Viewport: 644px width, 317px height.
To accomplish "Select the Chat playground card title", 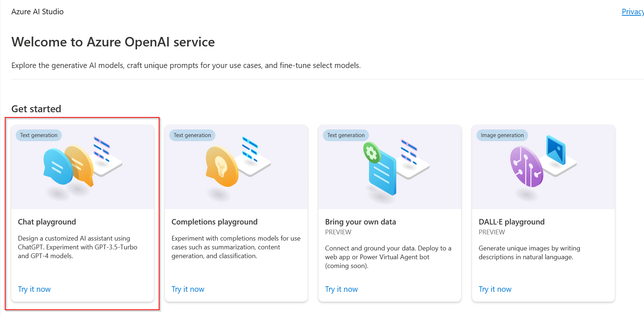I will tap(47, 222).
